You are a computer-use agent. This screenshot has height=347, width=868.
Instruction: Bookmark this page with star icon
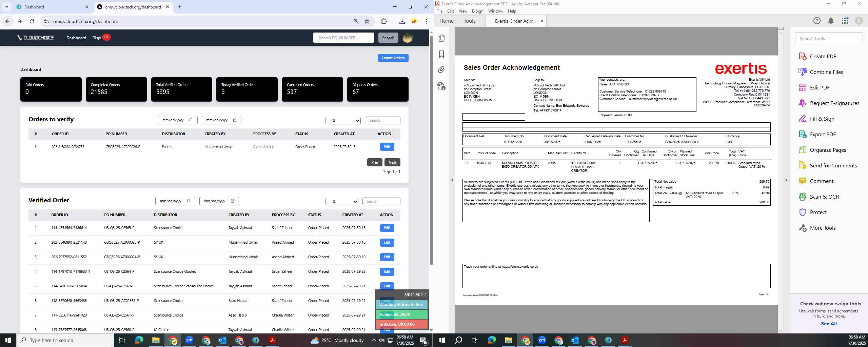tap(367, 21)
